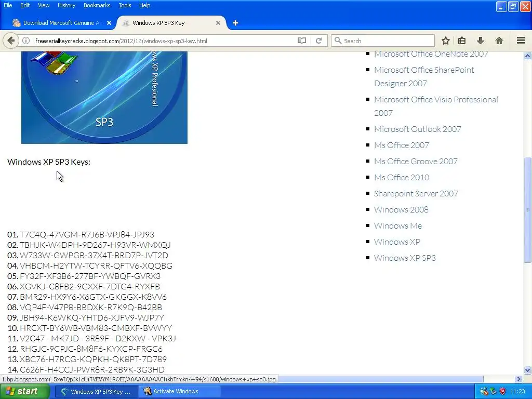Open the Windows 2008 link
This screenshot has width=532, height=399.
[x=401, y=210]
